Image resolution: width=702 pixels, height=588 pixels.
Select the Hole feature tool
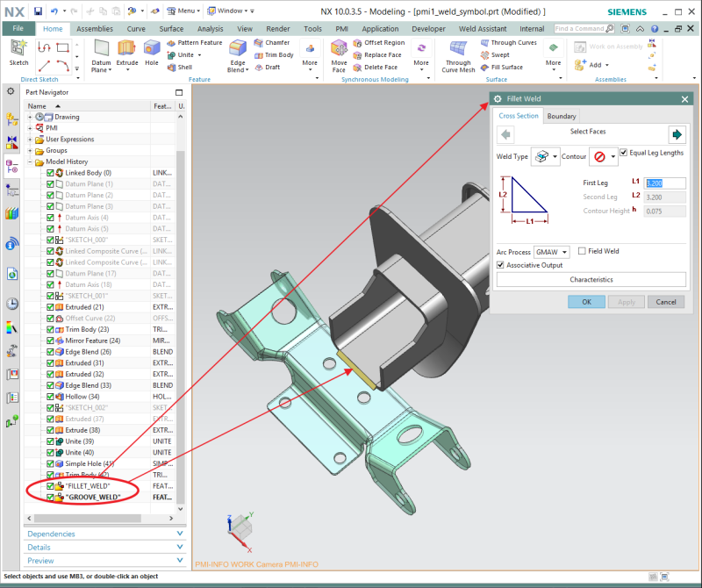click(152, 53)
